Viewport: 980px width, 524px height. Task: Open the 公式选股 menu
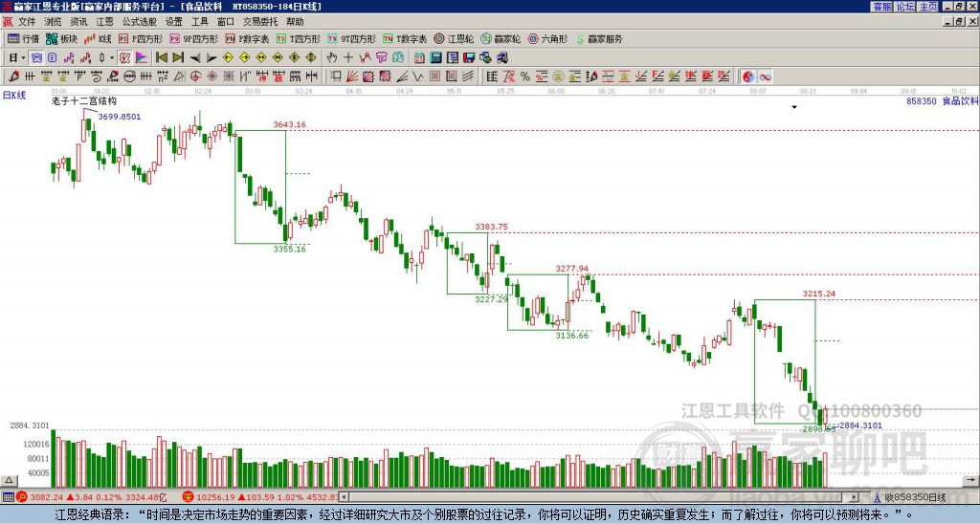pyautogui.click(x=140, y=22)
